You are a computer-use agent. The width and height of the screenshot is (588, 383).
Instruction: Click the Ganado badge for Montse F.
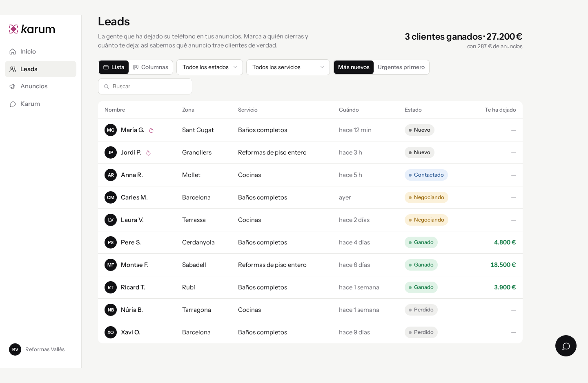click(421, 265)
